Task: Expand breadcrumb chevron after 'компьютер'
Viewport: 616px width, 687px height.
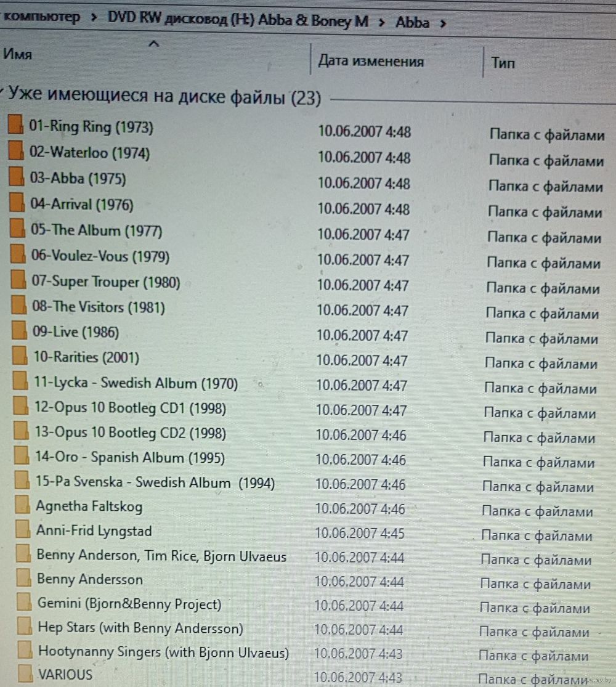Action: [94, 17]
